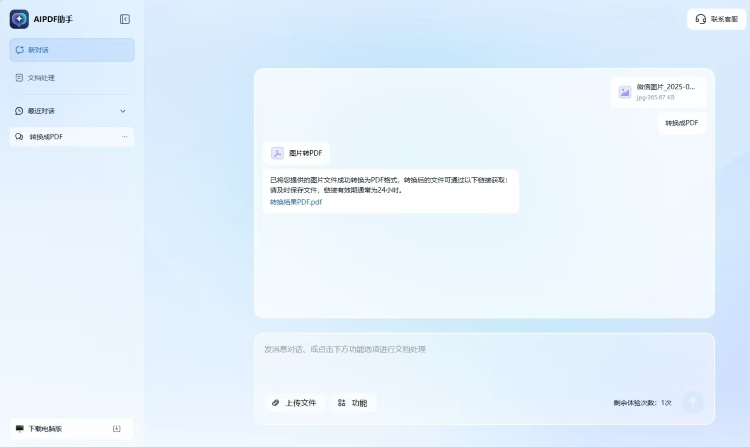The image size is (750, 447).
Task: Open the 功能 menu below input
Action: [x=353, y=403]
